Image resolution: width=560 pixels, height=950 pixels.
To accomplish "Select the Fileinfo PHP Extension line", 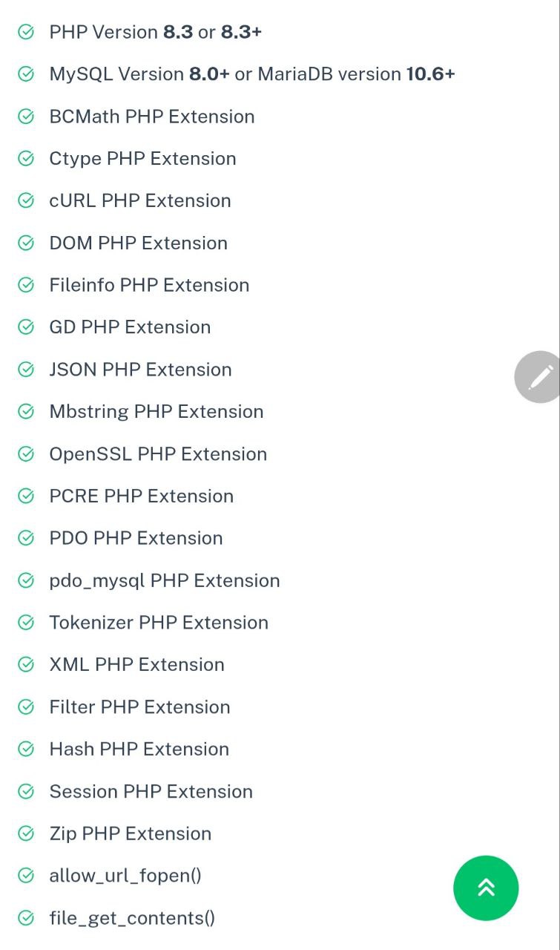I will 149,285.
